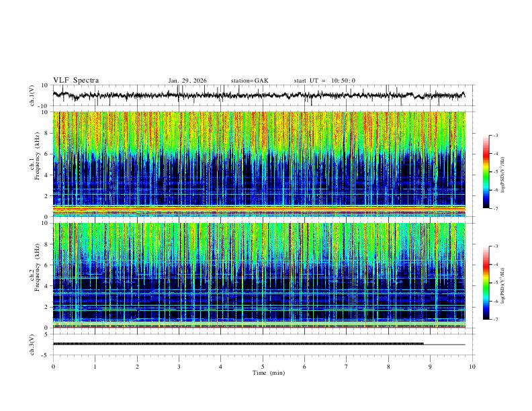The image size is (532, 411).
Task: Click the "-5" tick on ch.2 colorbar
Action: coord(495,283)
